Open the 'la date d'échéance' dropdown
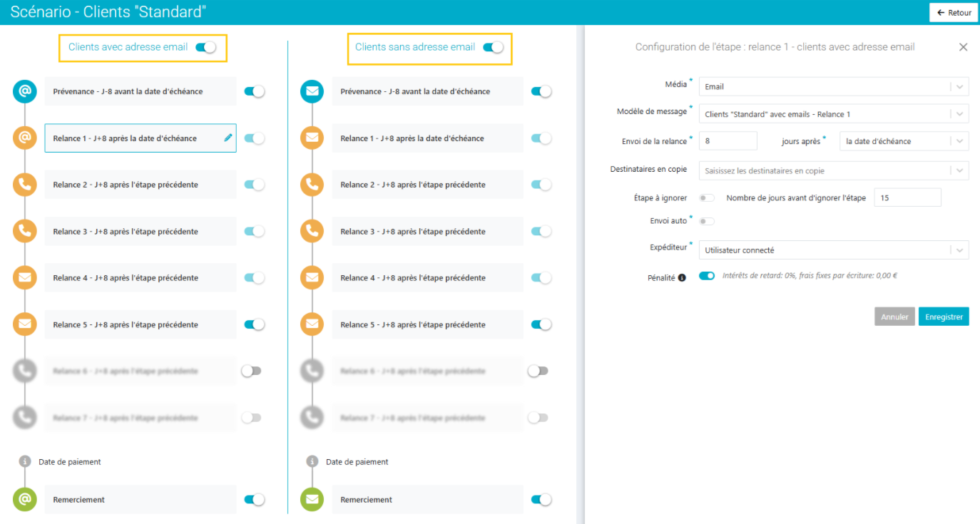 coord(904,141)
